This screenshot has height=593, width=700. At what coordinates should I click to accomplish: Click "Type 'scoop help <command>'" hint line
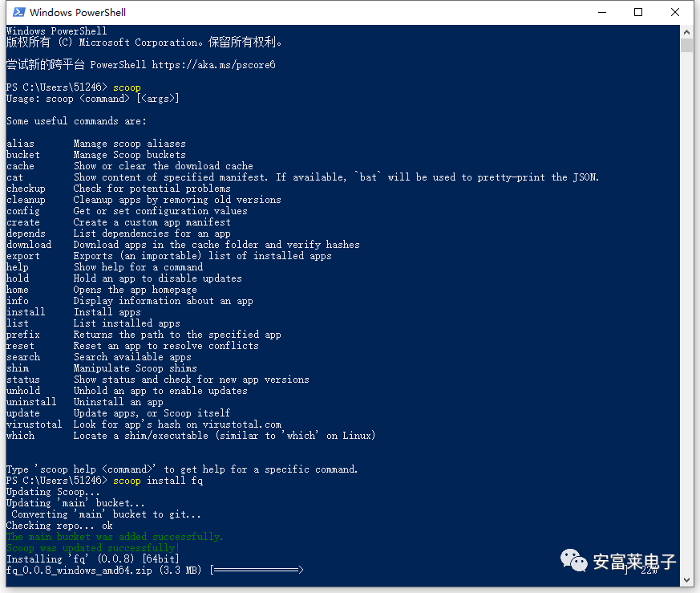point(182,469)
